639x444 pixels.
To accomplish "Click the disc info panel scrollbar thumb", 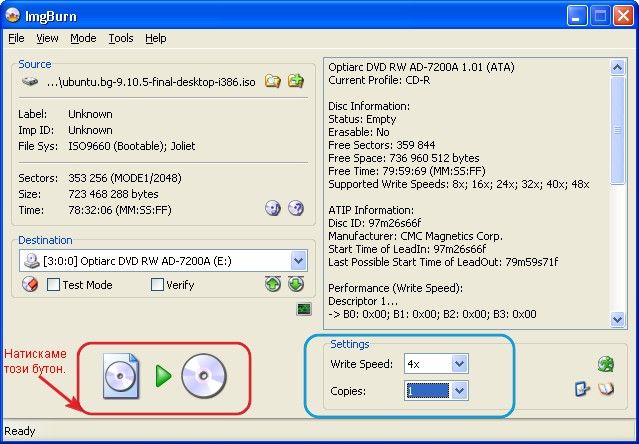I will (617, 130).
